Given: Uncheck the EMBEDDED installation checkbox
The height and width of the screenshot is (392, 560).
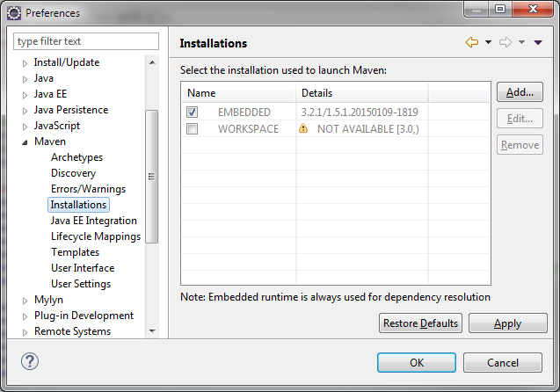Looking at the screenshot, I should tap(193, 113).
